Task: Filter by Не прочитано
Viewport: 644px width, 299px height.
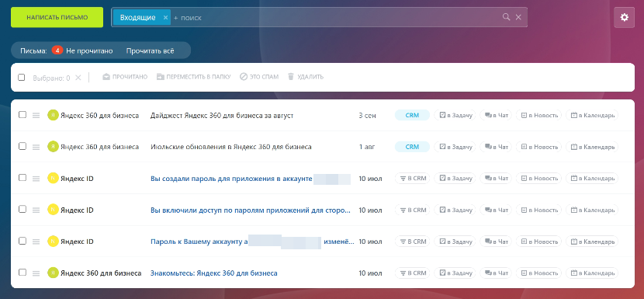Action: pyautogui.click(x=89, y=51)
